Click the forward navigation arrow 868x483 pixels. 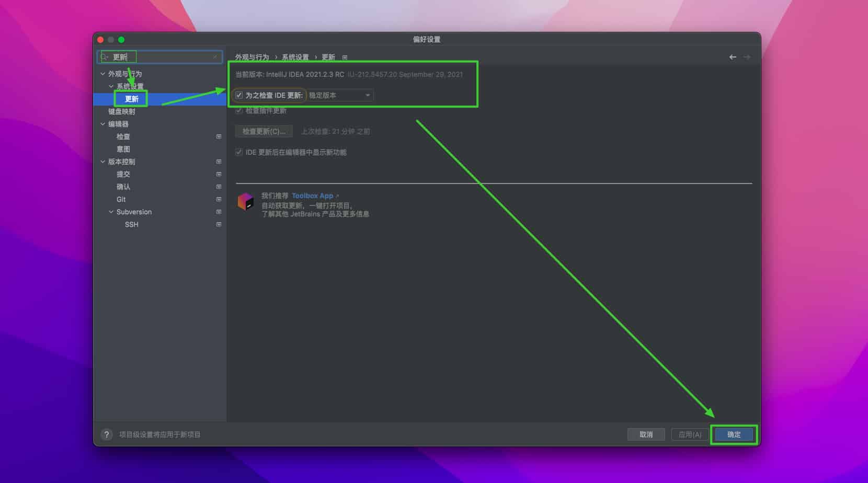coord(747,57)
